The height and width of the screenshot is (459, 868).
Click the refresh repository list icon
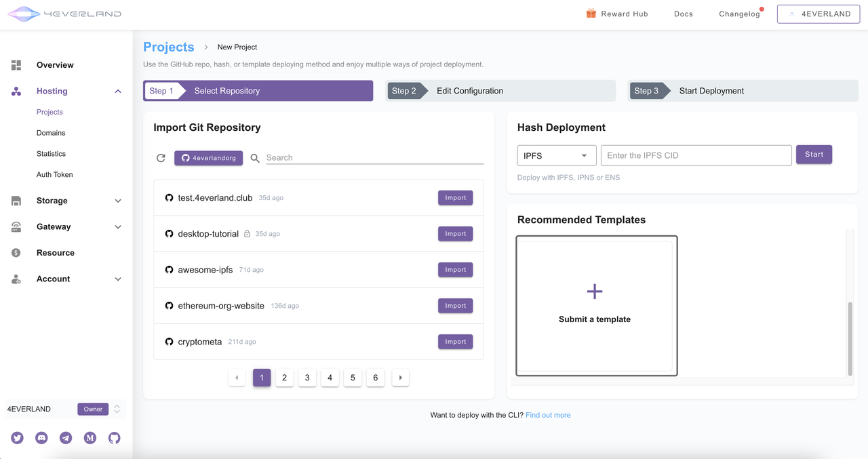(x=161, y=158)
